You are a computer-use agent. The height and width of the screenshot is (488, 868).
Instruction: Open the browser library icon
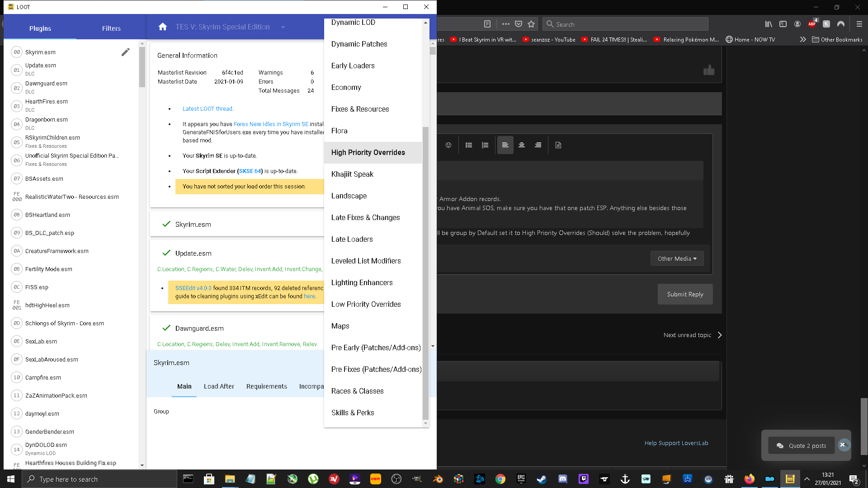tap(769, 24)
